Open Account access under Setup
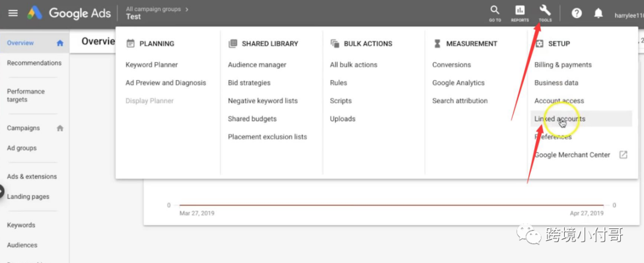This screenshot has width=644, height=263. tap(559, 101)
